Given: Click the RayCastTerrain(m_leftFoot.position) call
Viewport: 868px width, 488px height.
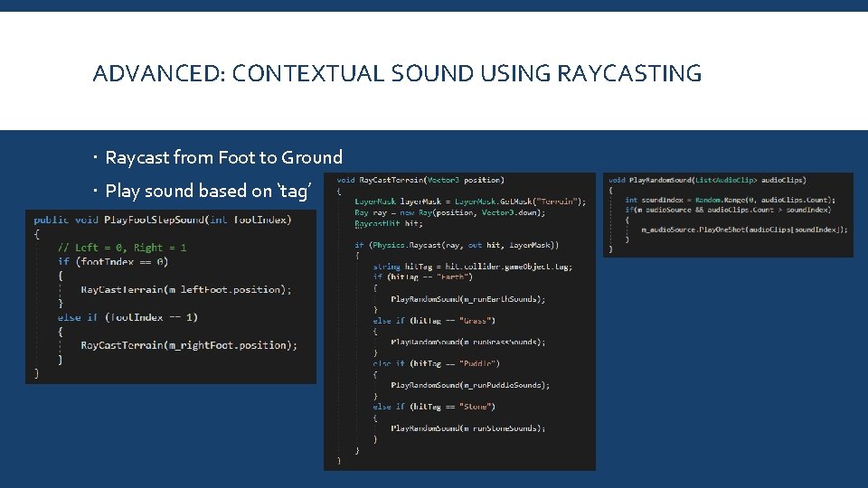Looking at the screenshot, I should click(x=185, y=289).
